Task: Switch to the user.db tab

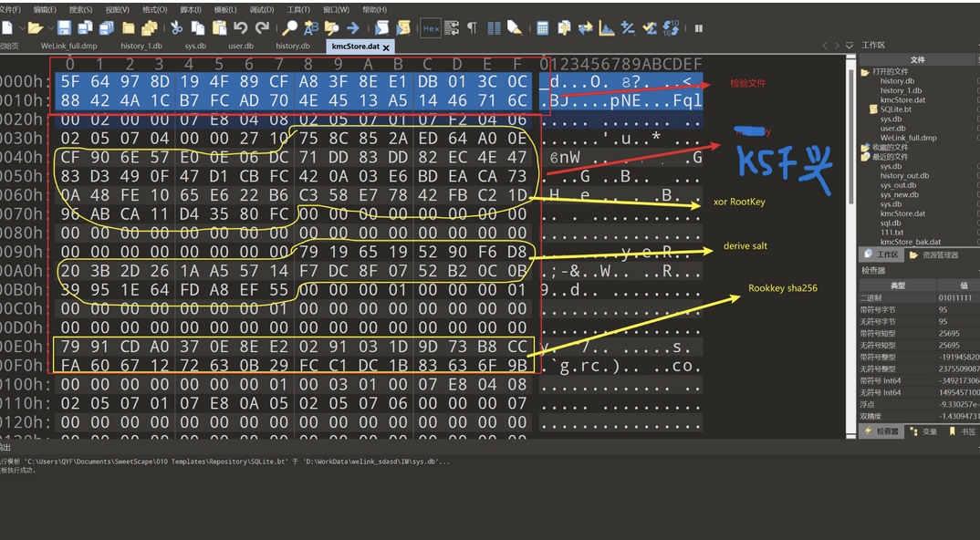Action: (241, 47)
